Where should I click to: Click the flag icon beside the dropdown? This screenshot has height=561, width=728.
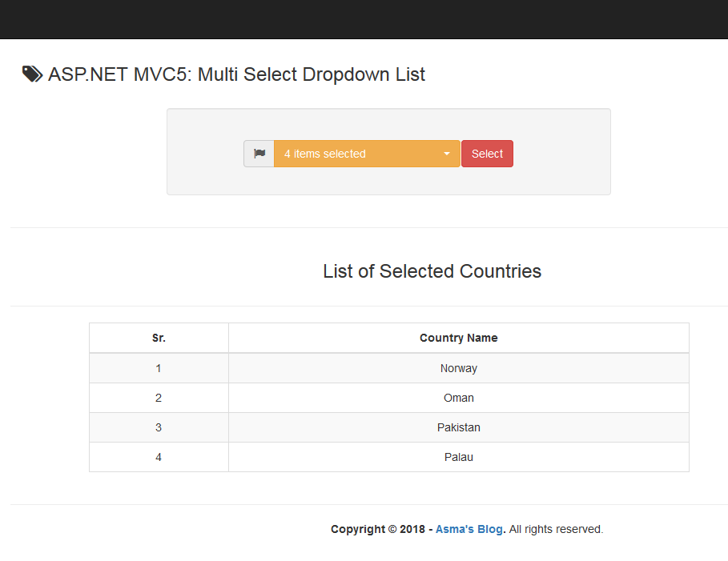coord(259,154)
